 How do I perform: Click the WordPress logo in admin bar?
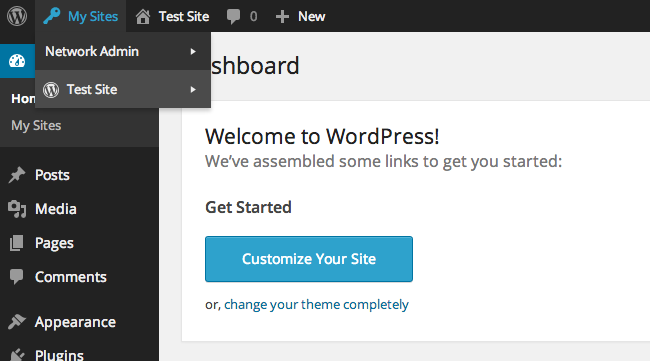click(17, 16)
